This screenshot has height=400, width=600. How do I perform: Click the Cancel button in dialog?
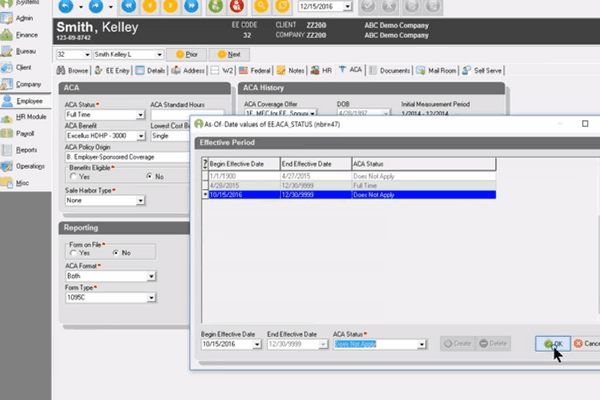click(x=587, y=344)
